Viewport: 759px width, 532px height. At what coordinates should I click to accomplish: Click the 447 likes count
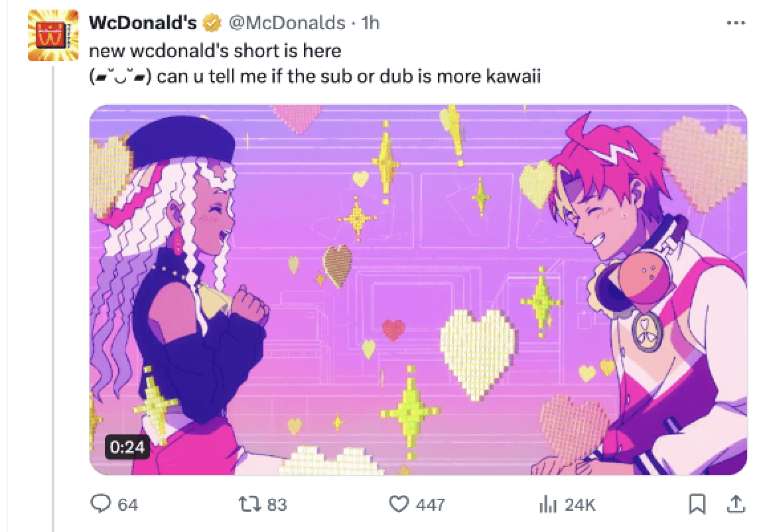pos(430,505)
